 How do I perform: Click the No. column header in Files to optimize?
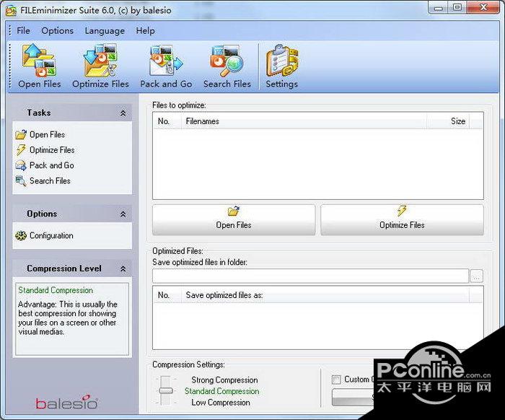pyautogui.click(x=167, y=121)
